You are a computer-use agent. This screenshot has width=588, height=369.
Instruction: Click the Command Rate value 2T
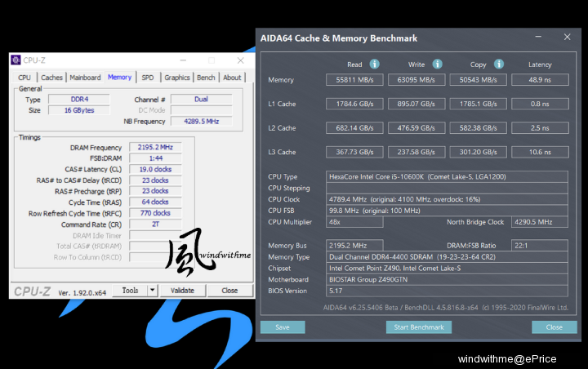point(155,224)
